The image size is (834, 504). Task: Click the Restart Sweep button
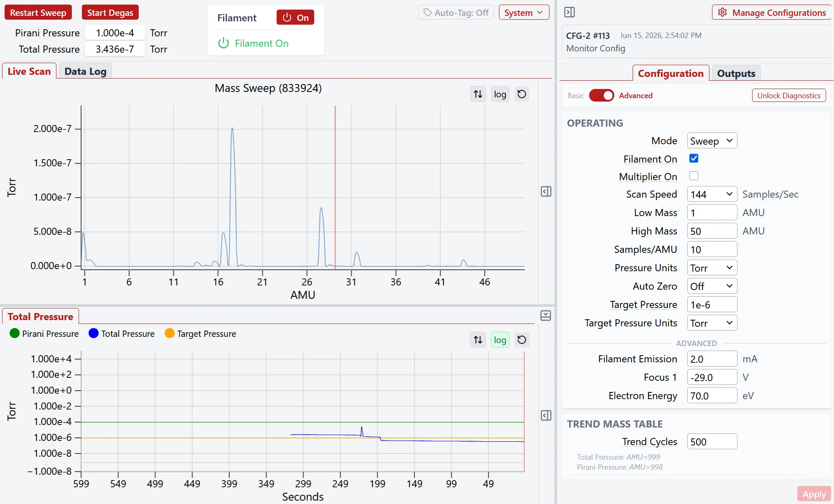38,13
